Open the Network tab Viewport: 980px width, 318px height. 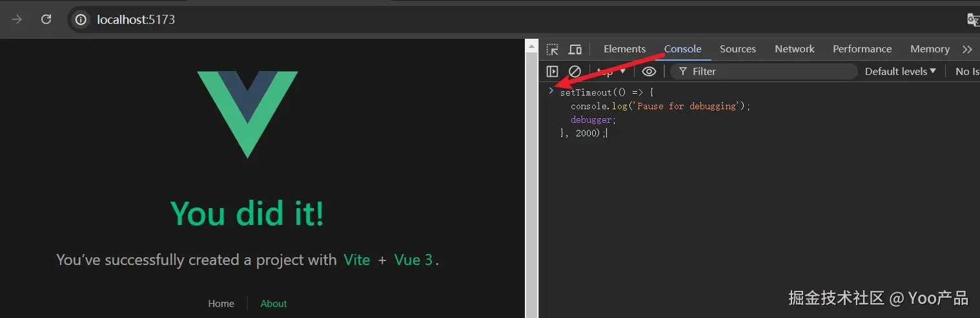click(795, 49)
